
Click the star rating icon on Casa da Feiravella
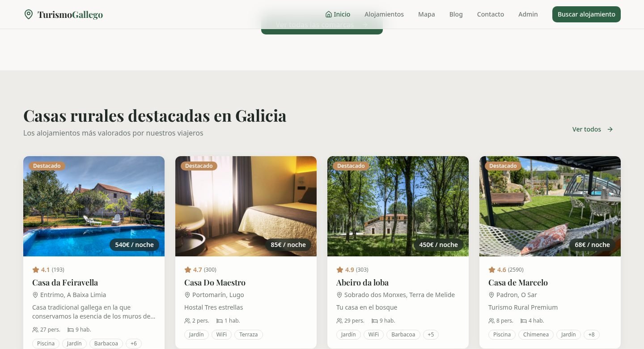[36, 270]
